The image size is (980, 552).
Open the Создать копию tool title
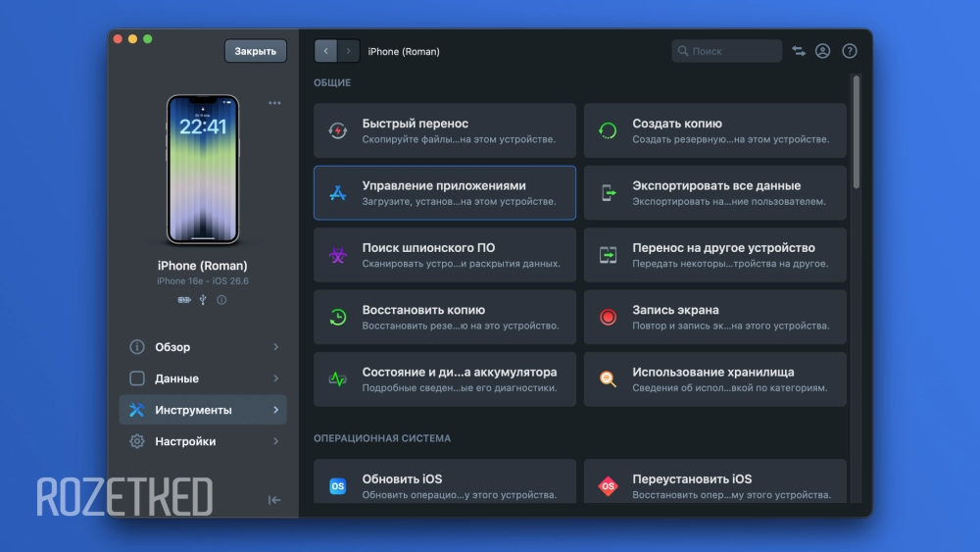point(677,124)
